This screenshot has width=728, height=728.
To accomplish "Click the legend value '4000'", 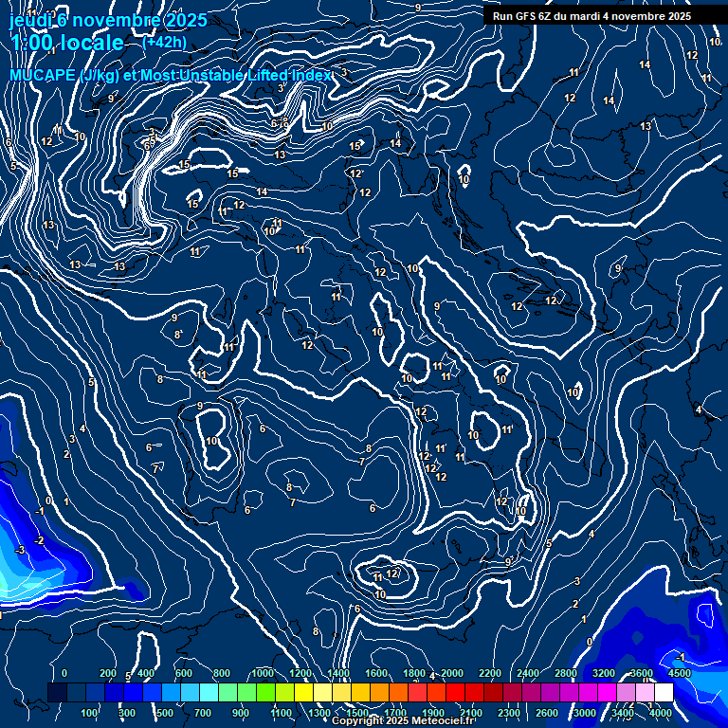I will [x=660, y=713].
